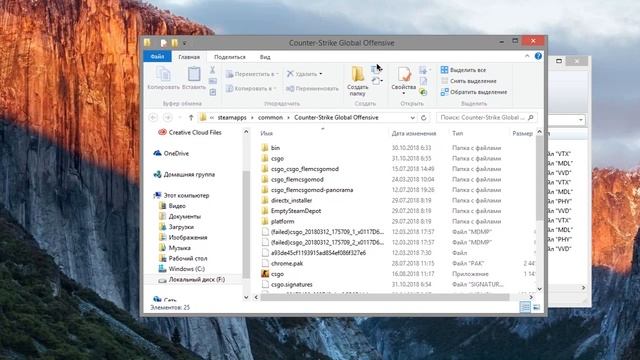Click the Back navigation arrow
The image size is (640, 360).
[153, 118]
